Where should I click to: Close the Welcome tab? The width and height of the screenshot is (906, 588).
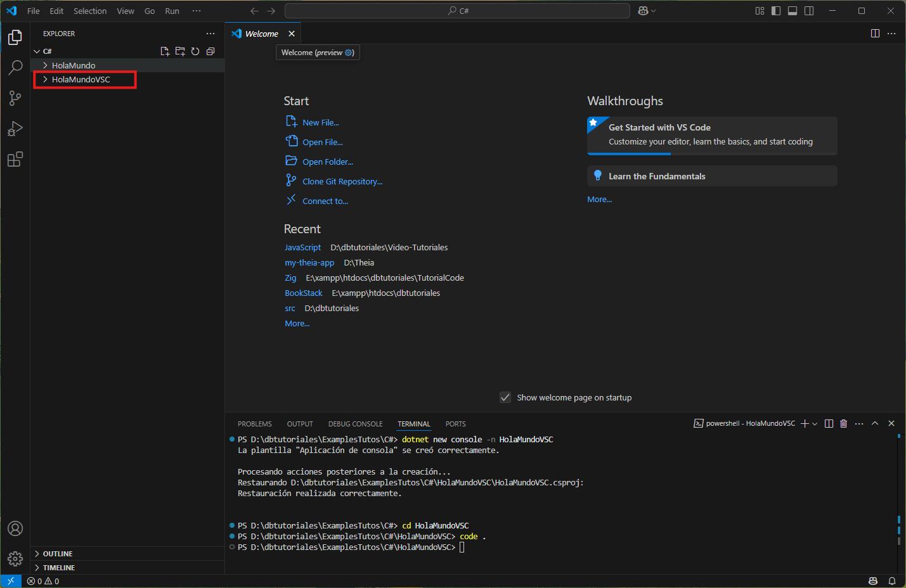tap(292, 34)
